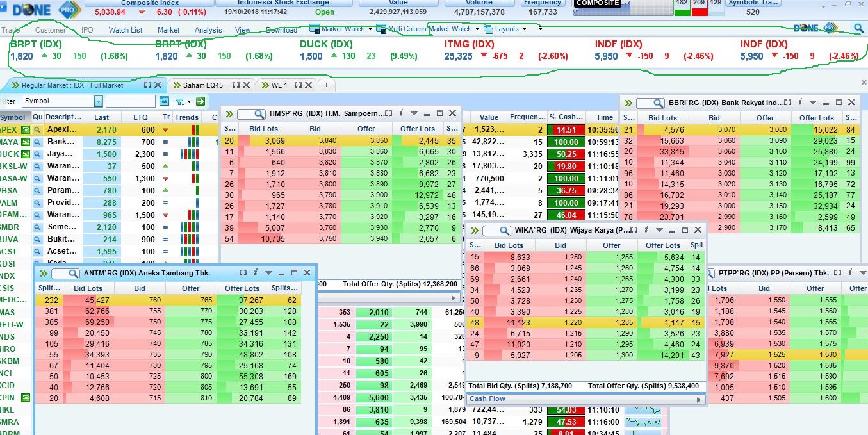Click ANTM bid price 760 row

pos(168,300)
